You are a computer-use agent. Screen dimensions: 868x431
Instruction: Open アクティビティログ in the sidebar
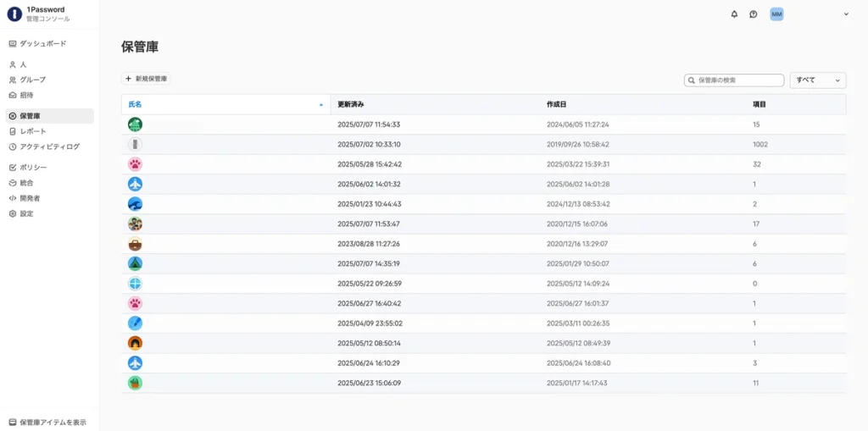coord(49,146)
